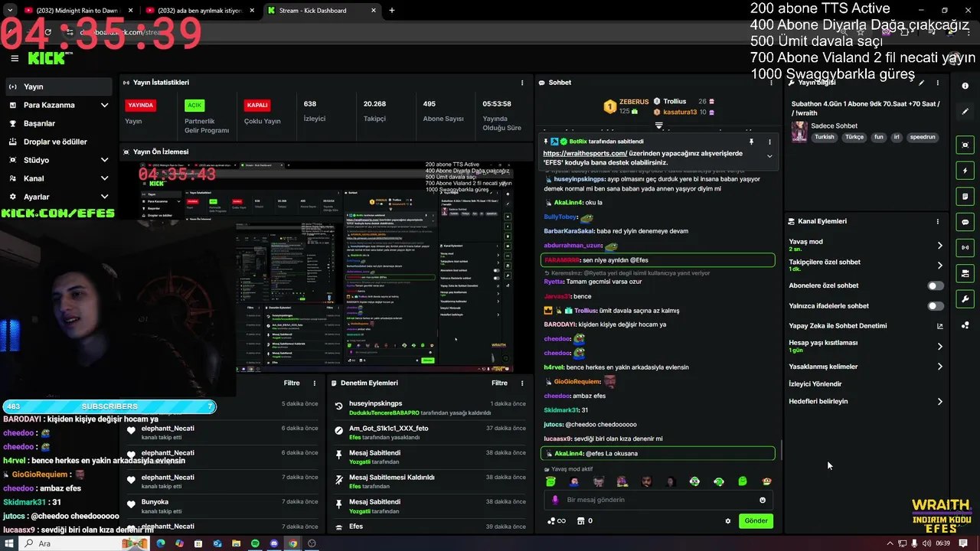Open the emoji picker in the message box
This screenshot has width=980, height=551.
(x=763, y=500)
